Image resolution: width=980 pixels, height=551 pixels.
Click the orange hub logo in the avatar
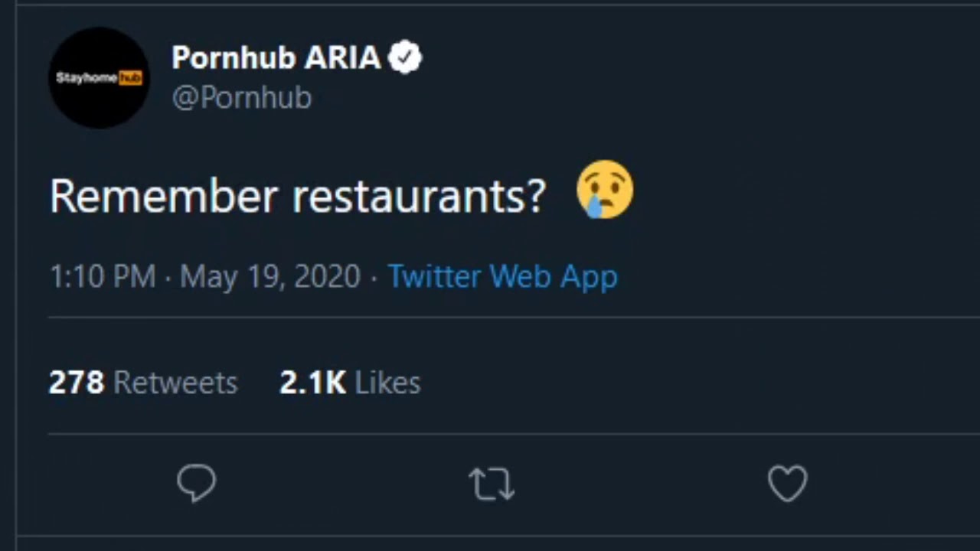tap(131, 78)
